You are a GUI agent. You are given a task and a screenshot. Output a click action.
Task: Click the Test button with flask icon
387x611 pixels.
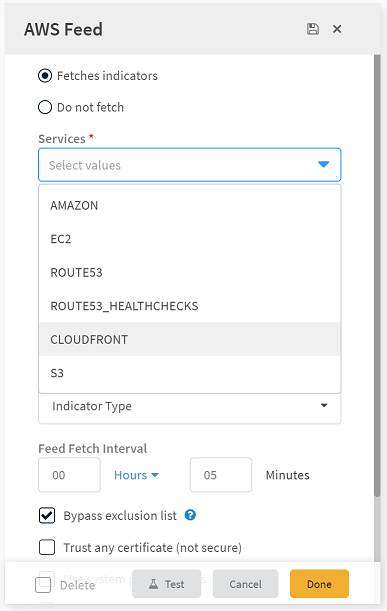[166, 584]
